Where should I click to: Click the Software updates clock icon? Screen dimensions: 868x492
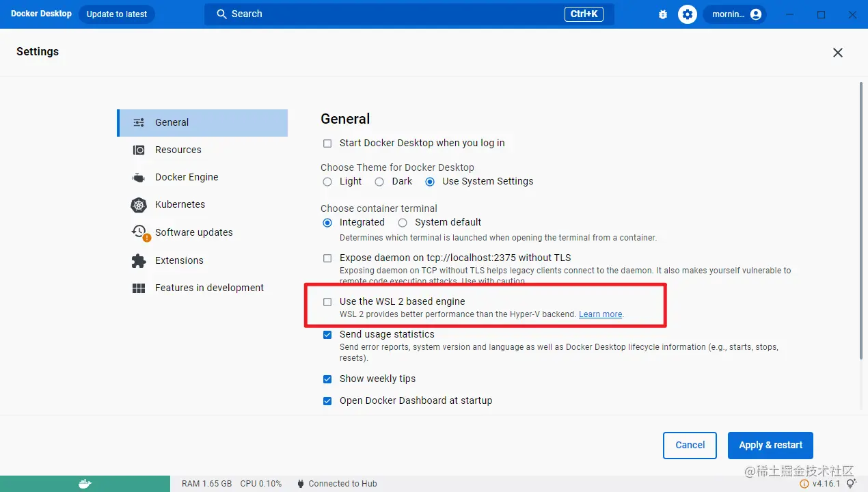tap(139, 232)
